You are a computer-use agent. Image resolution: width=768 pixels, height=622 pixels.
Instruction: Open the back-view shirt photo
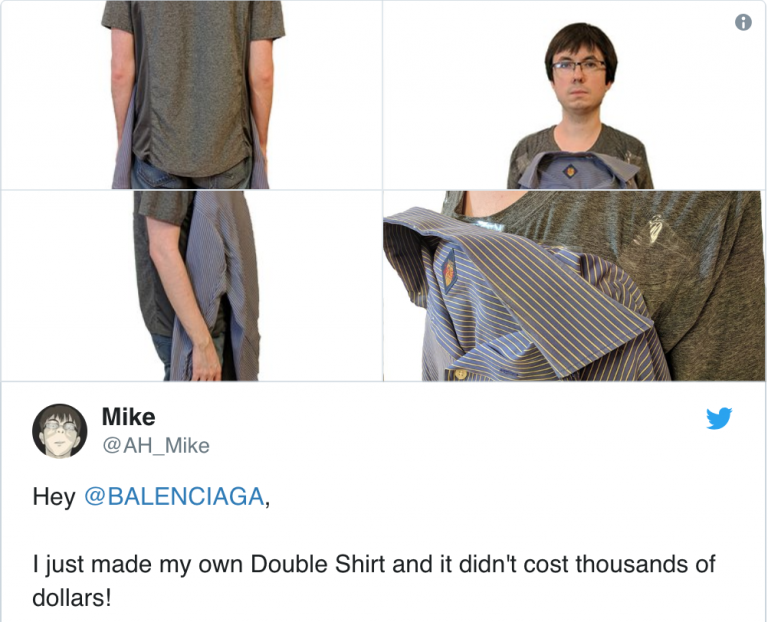(192, 95)
